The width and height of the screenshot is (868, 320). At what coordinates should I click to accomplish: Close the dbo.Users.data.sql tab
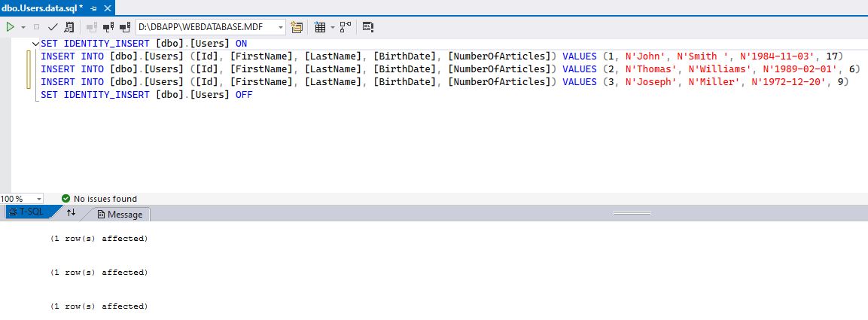(108, 8)
